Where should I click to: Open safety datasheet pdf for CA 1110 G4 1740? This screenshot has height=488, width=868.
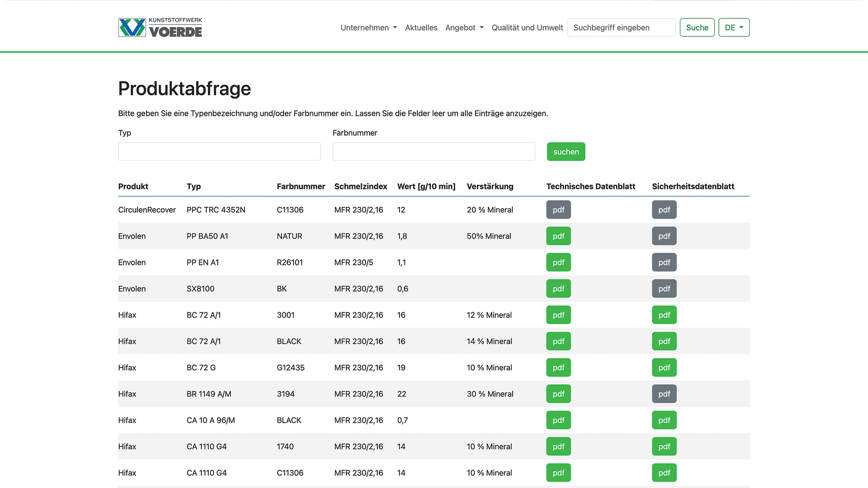[x=664, y=446]
